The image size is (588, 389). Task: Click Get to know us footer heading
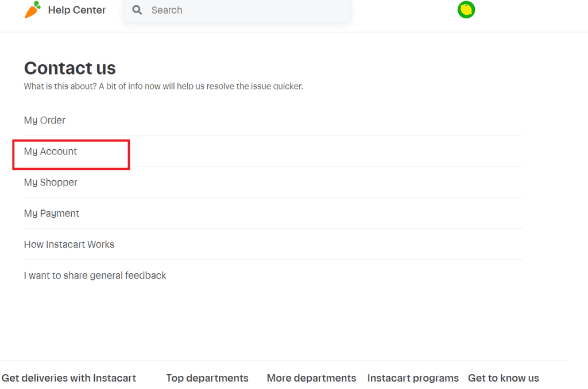tap(503, 378)
